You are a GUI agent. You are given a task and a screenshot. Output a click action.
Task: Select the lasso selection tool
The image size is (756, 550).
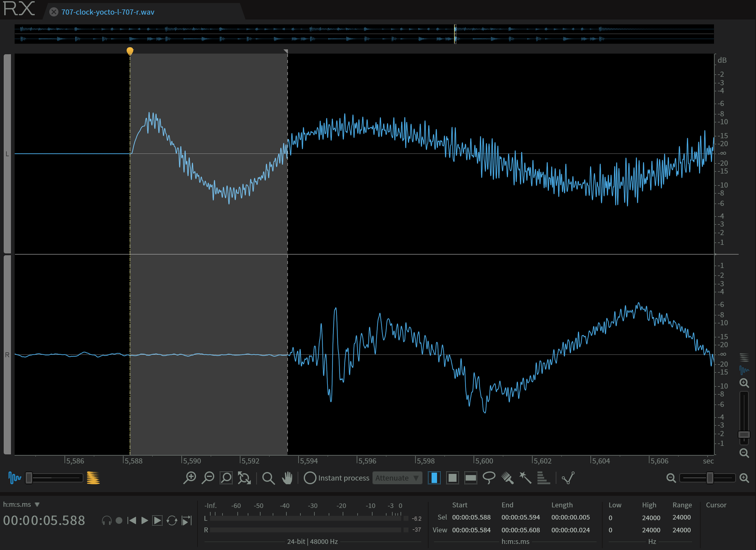489,478
